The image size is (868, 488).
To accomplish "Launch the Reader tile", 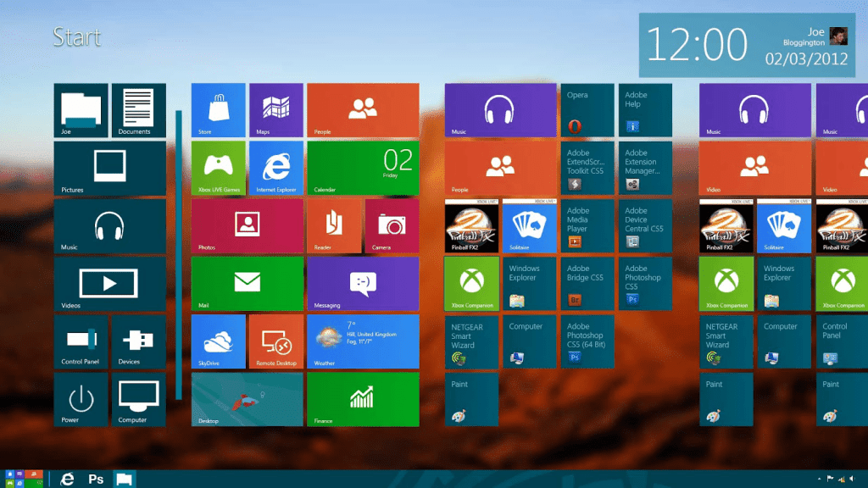I will pos(334,225).
